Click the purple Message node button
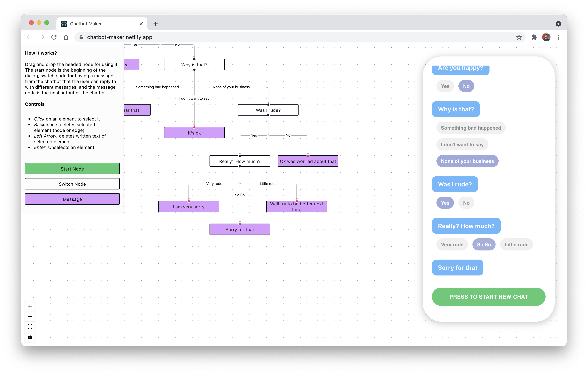Image resolution: width=588 pixels, height=374 pixels. point(72,199)
